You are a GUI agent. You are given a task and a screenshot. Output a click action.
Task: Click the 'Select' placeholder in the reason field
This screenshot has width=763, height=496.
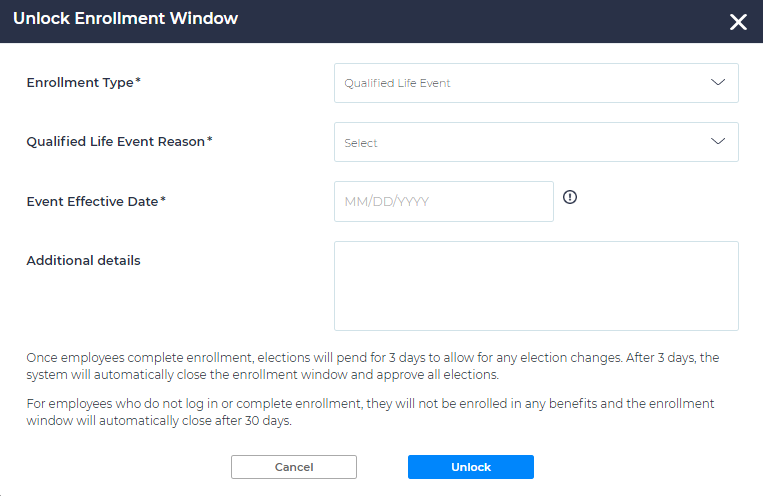[361, 143]
